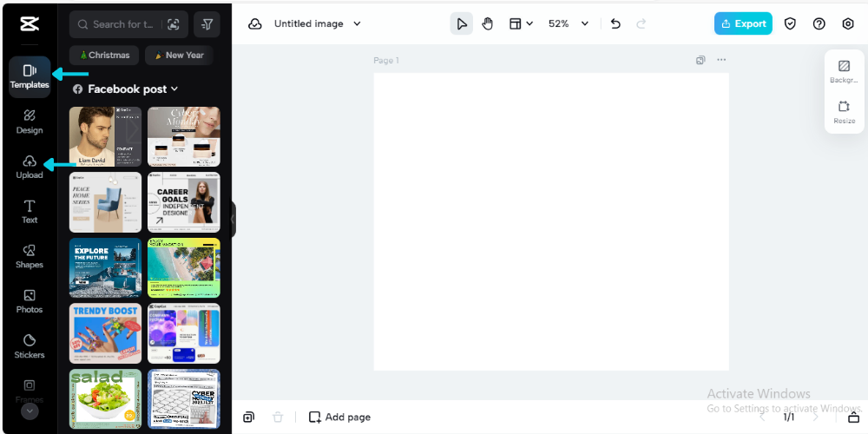Click duplicate page icon in bottom bar

249,417
